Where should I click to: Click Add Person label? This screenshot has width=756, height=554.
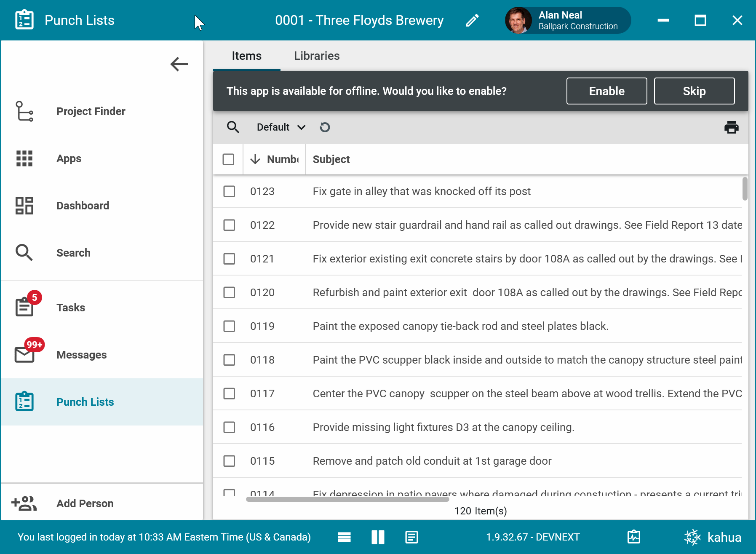tap(85, 503)
